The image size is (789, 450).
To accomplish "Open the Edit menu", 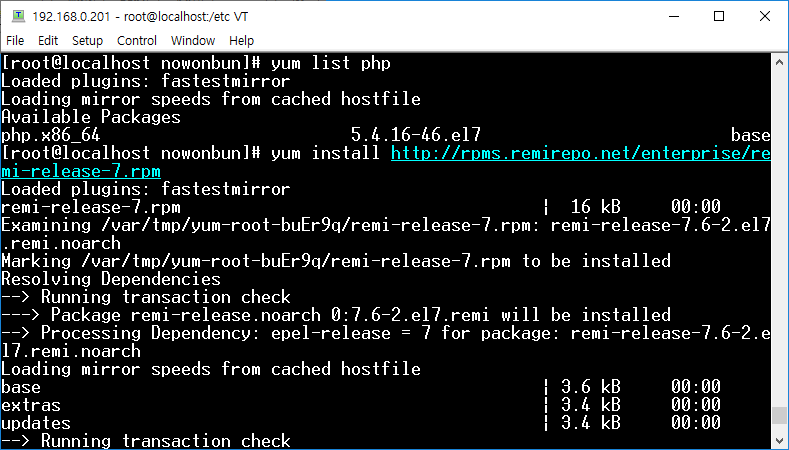I will pos(48,40).
